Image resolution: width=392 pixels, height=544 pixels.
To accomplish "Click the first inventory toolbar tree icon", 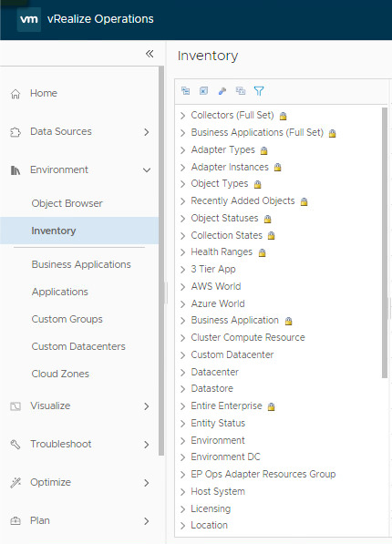I will pyautogui.click(x=185, y=91).
